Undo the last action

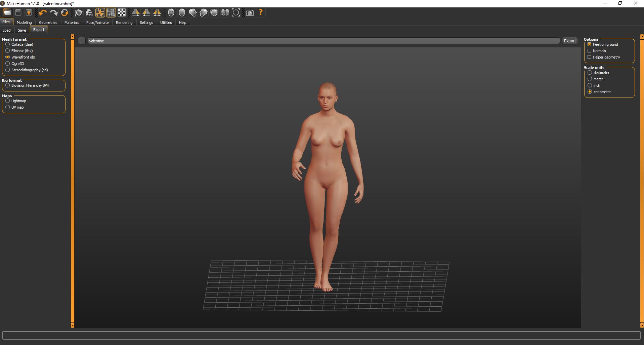click(43, 13)
